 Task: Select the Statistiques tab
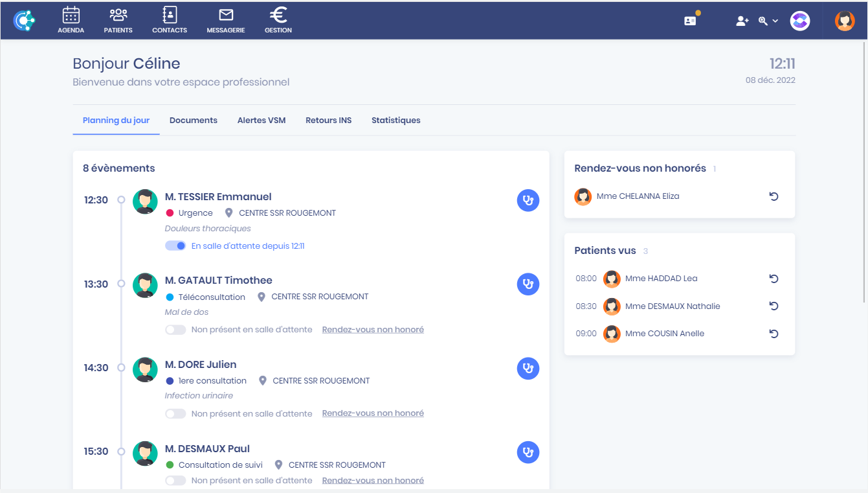tap(395, 120)
